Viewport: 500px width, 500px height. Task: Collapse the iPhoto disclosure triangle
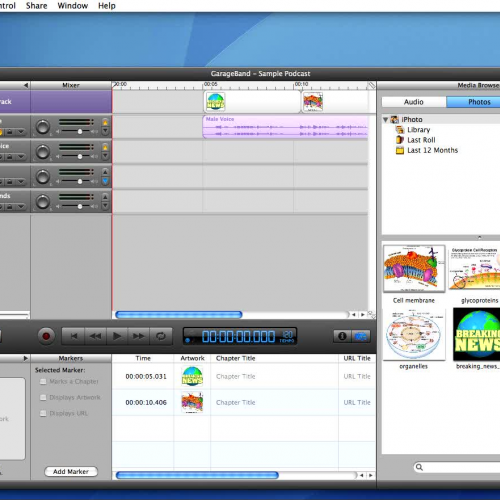(x=385, y=119)
